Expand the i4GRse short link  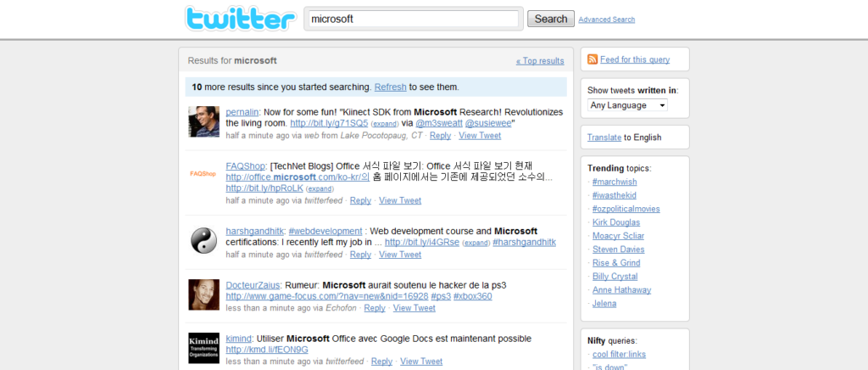click(x=476, y=244)
